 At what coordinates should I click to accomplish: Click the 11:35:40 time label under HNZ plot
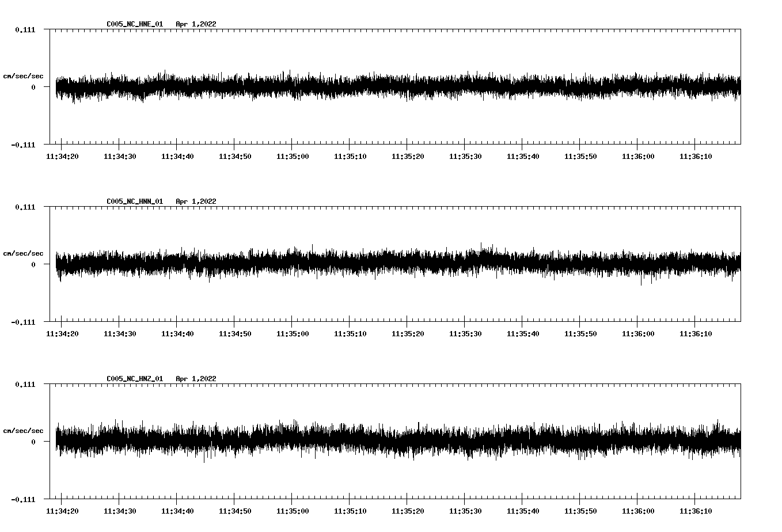pyautogui.click(x=523, y=511)
